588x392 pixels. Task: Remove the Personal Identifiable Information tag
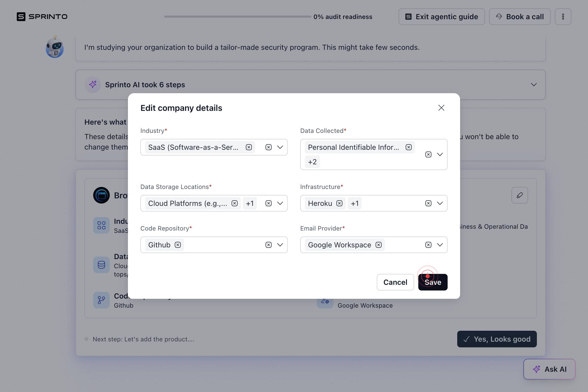click(x=408, y=147)
